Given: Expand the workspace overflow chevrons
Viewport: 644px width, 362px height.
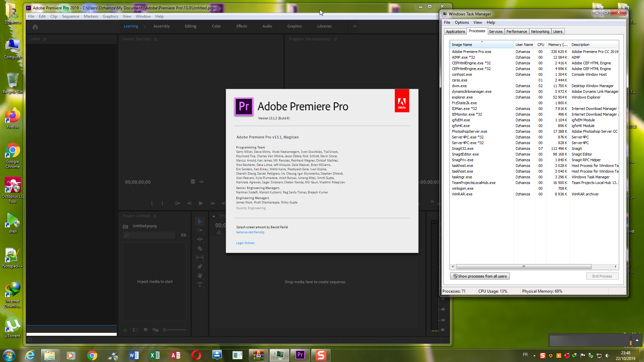Looking at the screenshot, I should tap(355, 26).
